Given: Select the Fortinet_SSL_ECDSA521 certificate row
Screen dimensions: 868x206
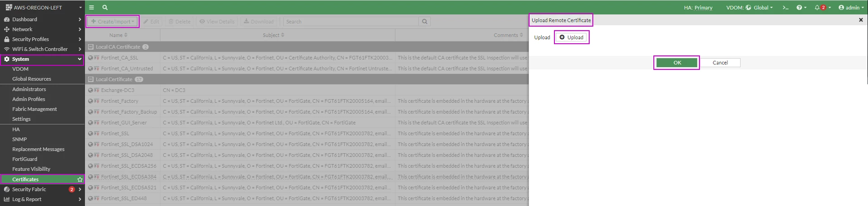Looking at the screenshot, I should tap(307, 188).
